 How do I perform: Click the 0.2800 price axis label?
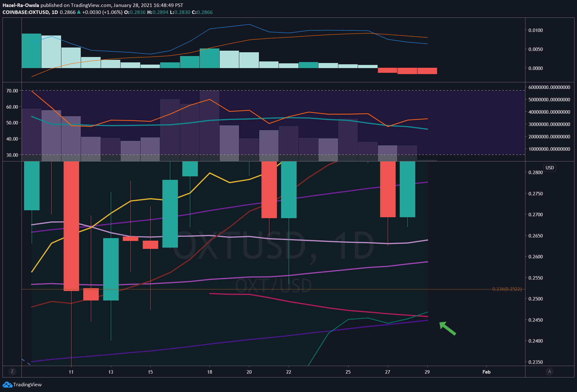coord(536,172)
